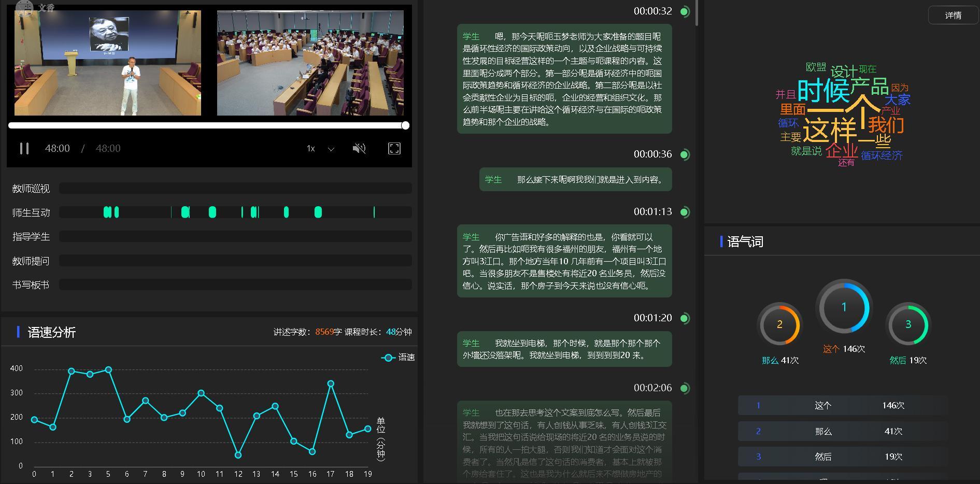Toggle the 语速 legend in chart
Image resolution: width=980 pixels, height=484 pixels.
(398, 358)
